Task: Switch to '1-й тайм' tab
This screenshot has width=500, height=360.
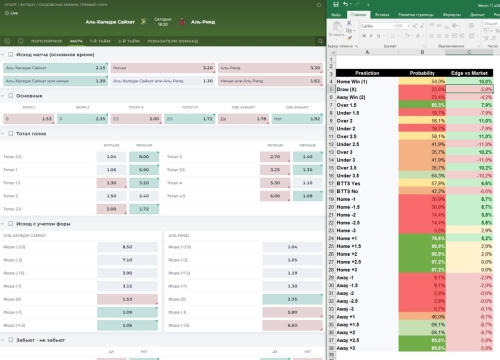Action: pyautogui.click(x=100, y=41)
